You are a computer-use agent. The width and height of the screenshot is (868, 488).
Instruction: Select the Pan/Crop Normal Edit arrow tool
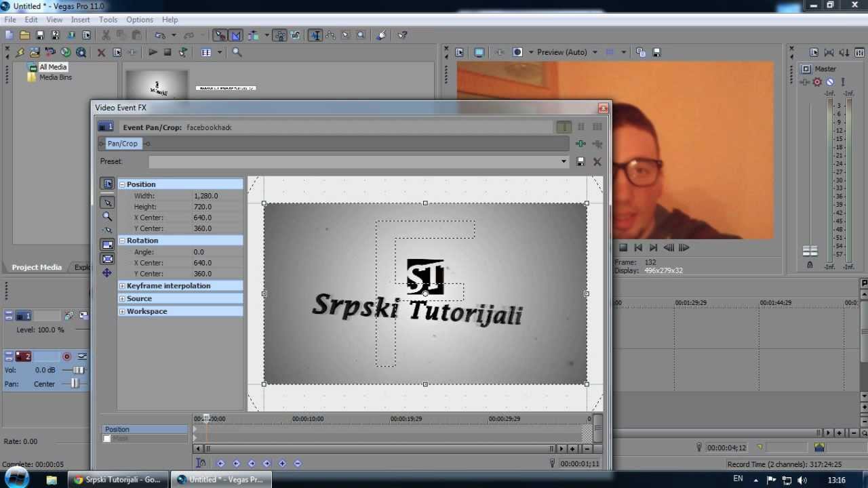tap(107, 202)
